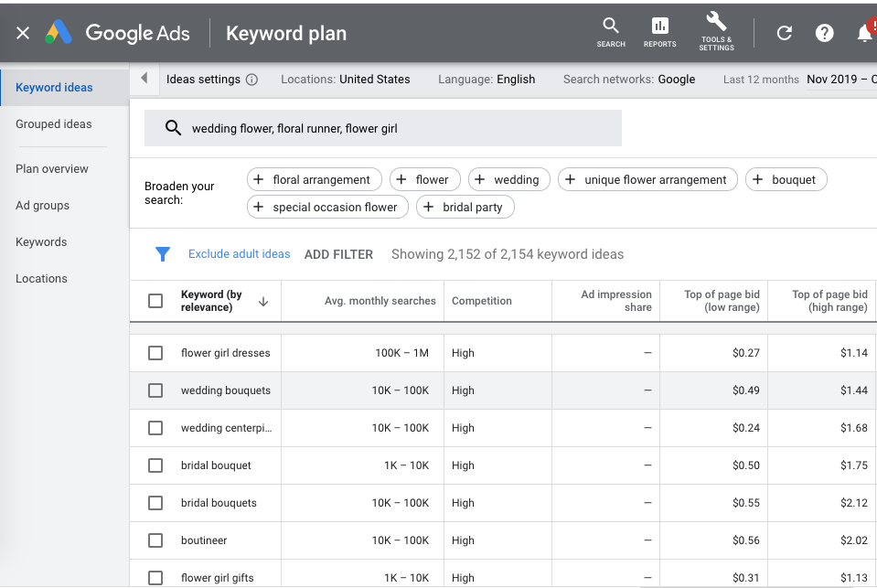Click the refresh icon in header
This screenshot has width=877, height=588.
tap(784, 33)
